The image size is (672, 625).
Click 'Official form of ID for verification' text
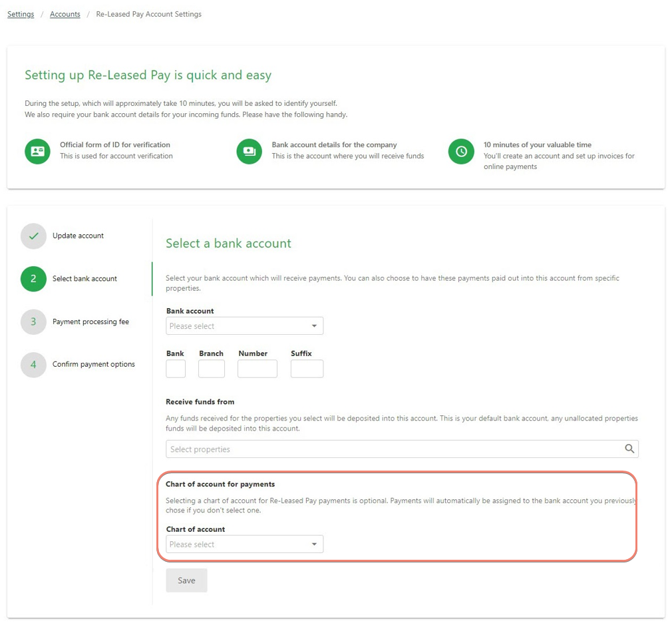click(x=115, y=144)
